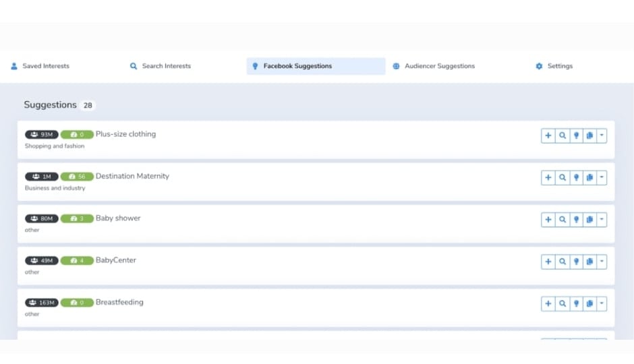Add Plus-size clothing interest with plus icon
The image size is (634, 364).
548,135
